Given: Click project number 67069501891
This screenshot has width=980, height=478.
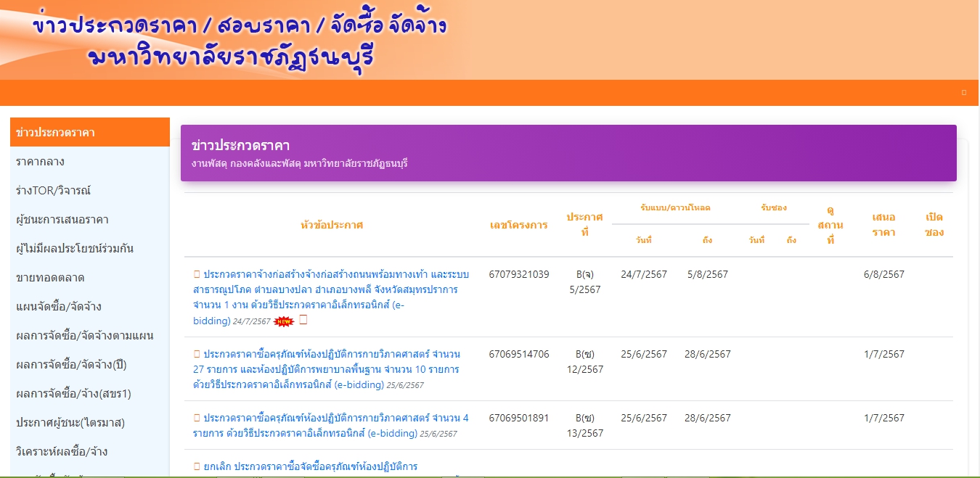Looking at the screenshot, I should click(x=519, y=418).
